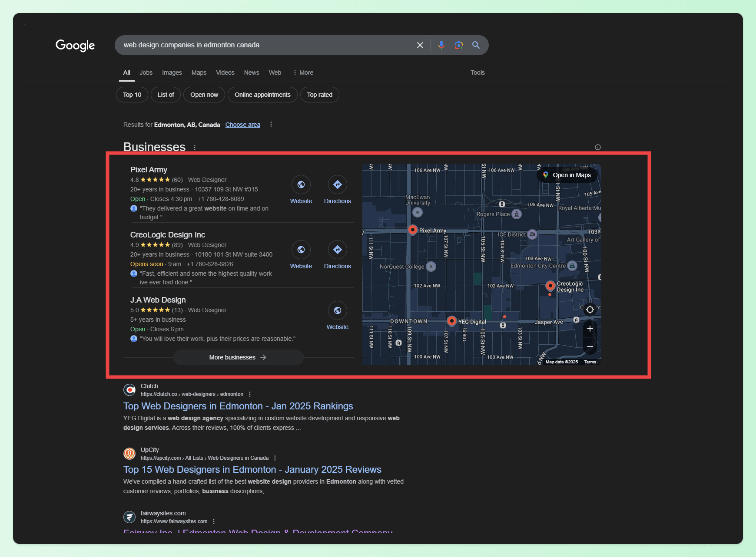756x557 pixels.
Task: Open Top 15 Web Designers in Edmonton result
Action: (252, 469)
